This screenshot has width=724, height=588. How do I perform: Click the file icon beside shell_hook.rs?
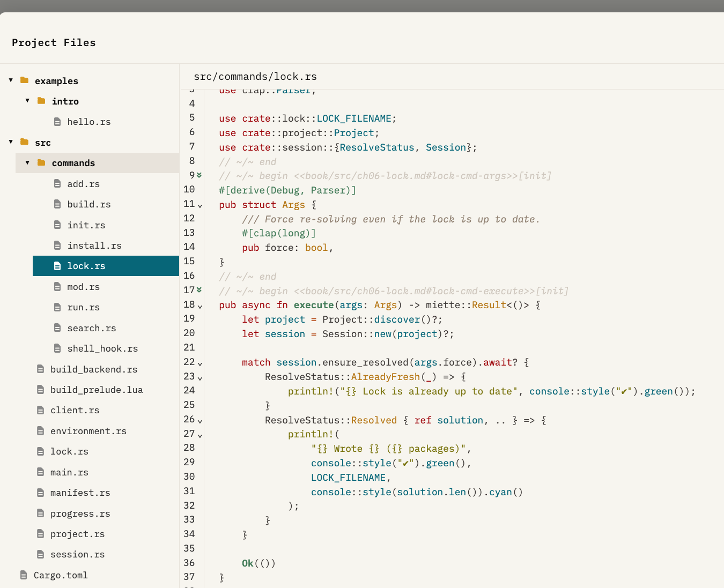(57, 348)
